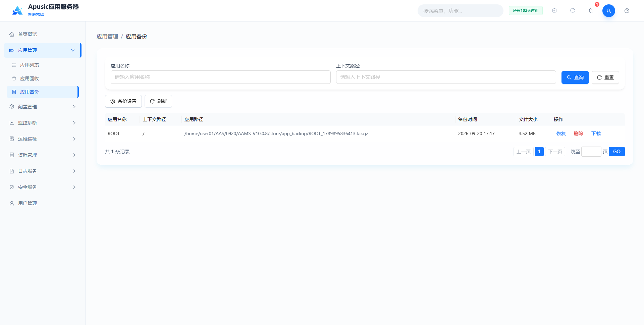Click the 配置管理 gear icon
The image size is (644, 325).
point(12,107)
